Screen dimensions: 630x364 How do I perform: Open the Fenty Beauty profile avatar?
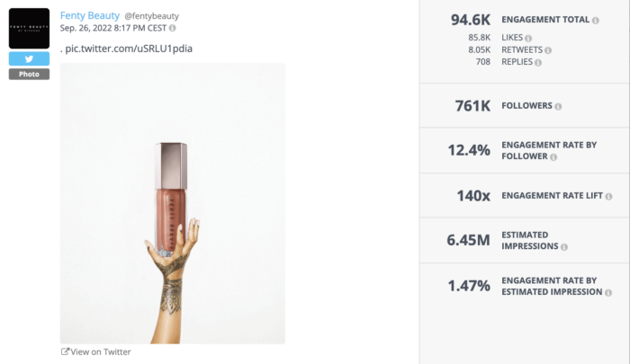click(29, 28)
